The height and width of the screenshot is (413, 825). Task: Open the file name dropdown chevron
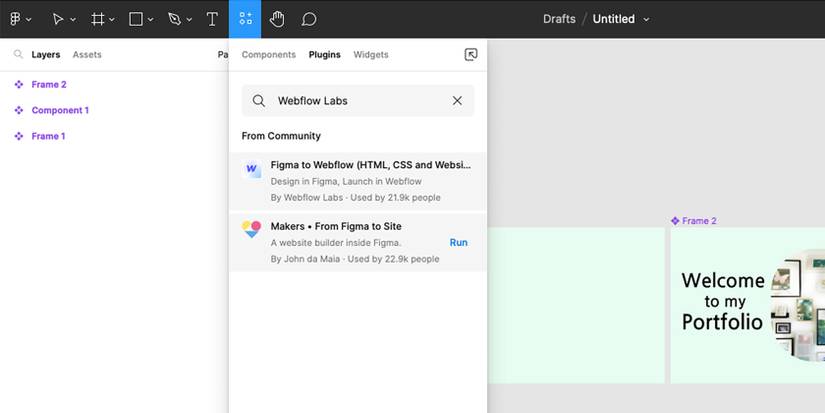coord(646,19)
